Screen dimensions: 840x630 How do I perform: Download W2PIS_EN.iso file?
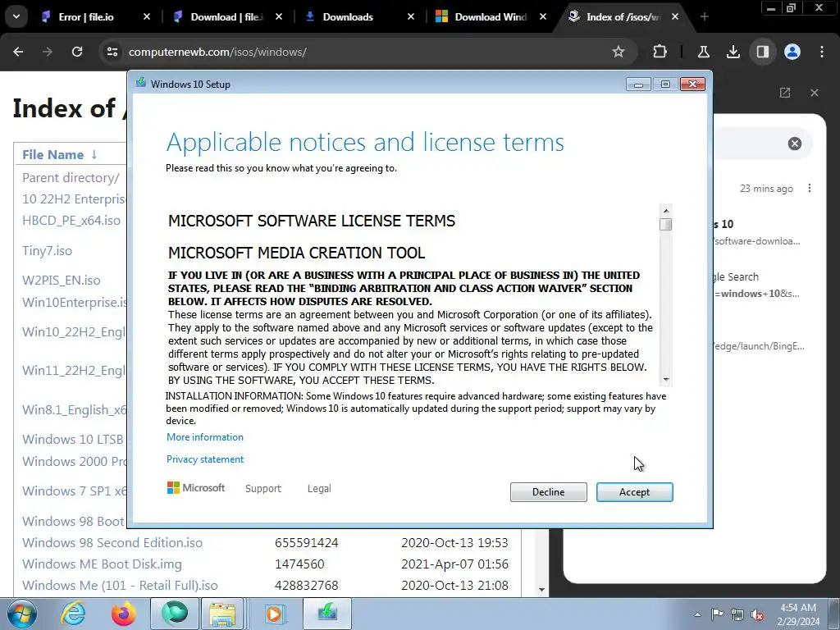(61, 281)
